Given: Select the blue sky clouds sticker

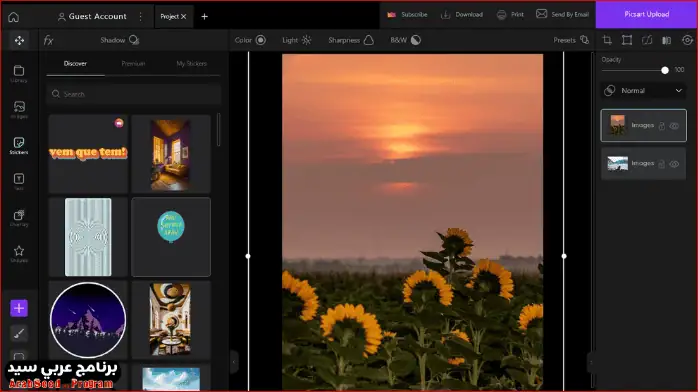Looking at the screenshot, I should tap(171, 378).
